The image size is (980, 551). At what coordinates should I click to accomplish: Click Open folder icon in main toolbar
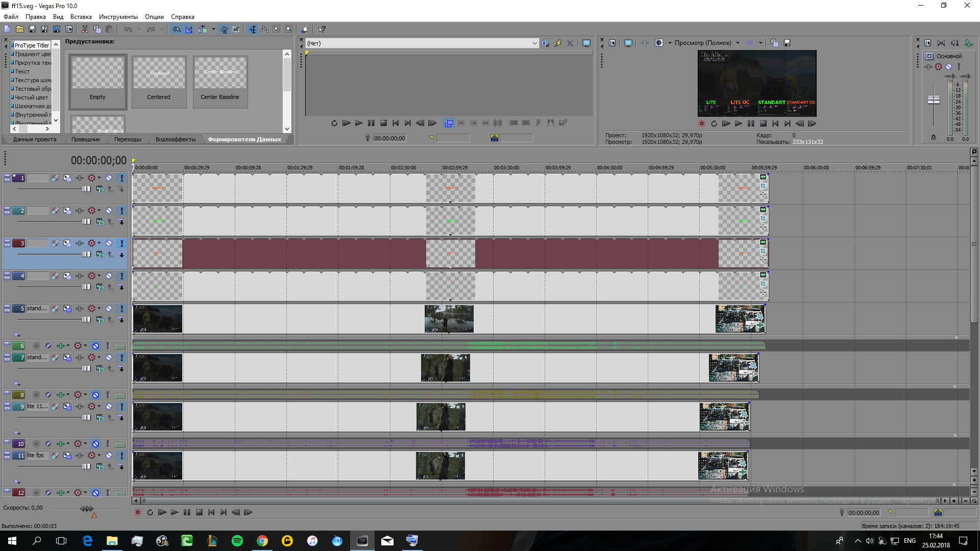point(19,29)
